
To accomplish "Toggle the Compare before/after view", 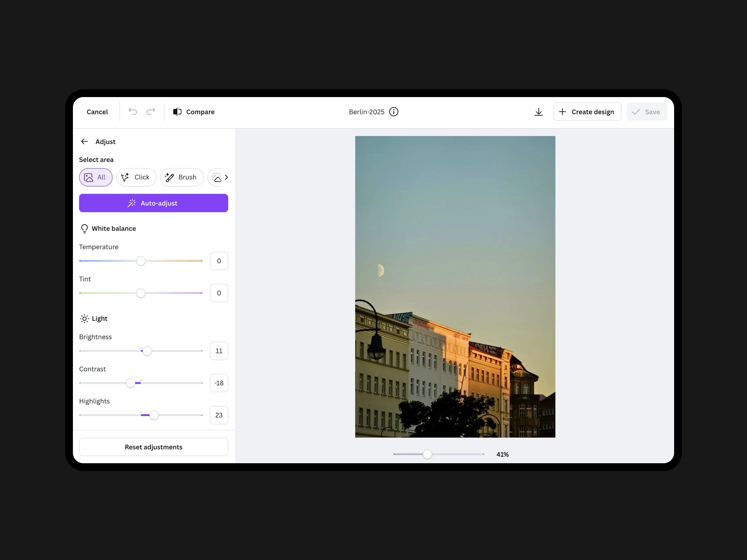I will 194,112.
